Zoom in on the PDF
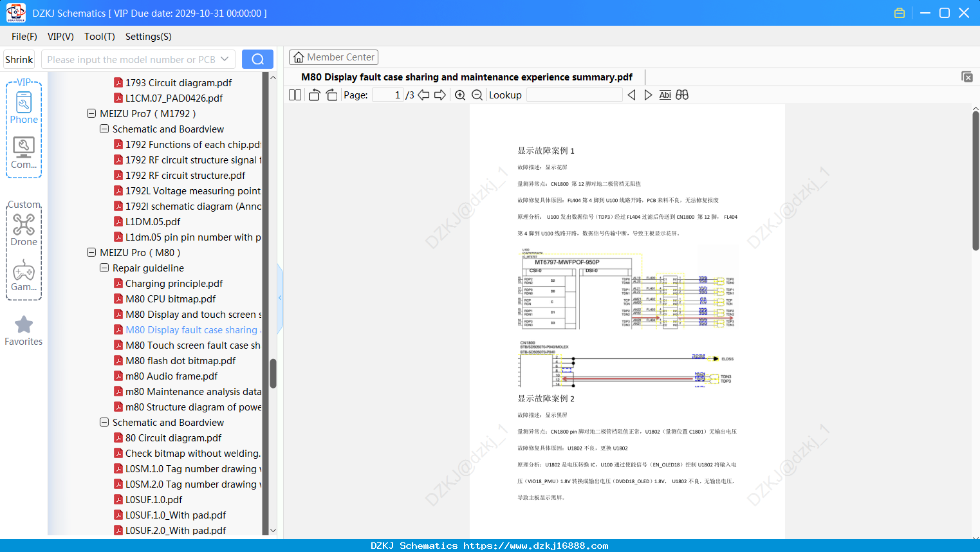The image size is (980, 552). tap(460, 95)
